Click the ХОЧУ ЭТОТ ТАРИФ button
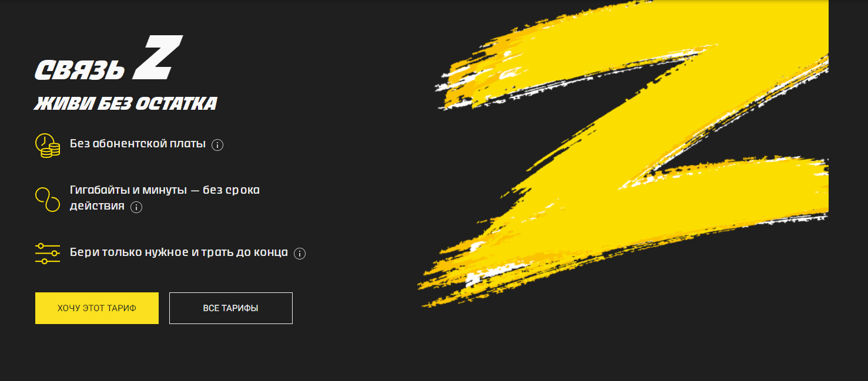The height and width of the screenshot is (381, 868). pyautogui.click(x=97, y=308)
